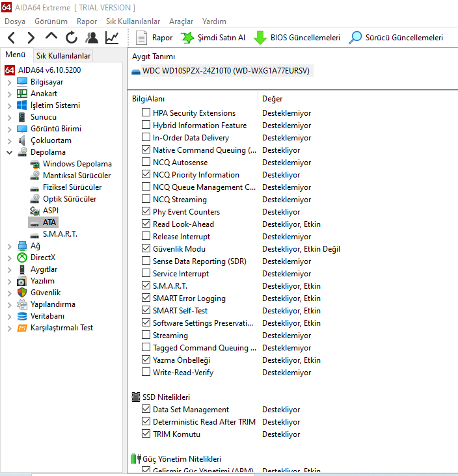Select the Sunucu server icon
This screenshot has height=476, width=458.
tap(22, 117)
